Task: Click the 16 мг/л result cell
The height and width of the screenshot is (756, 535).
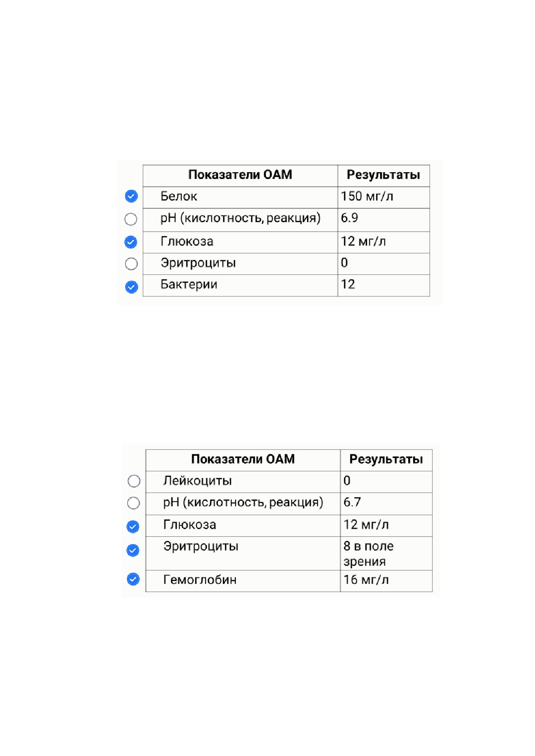Action: (386, 581)
